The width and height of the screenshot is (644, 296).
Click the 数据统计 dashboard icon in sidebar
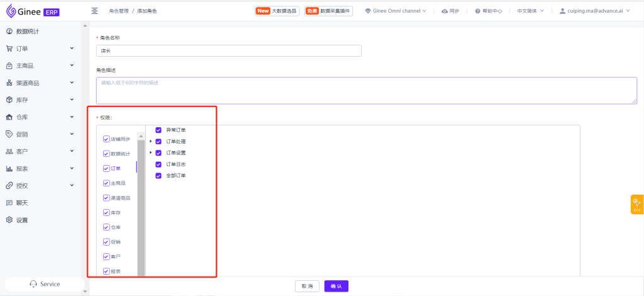[x=9, y=31]
